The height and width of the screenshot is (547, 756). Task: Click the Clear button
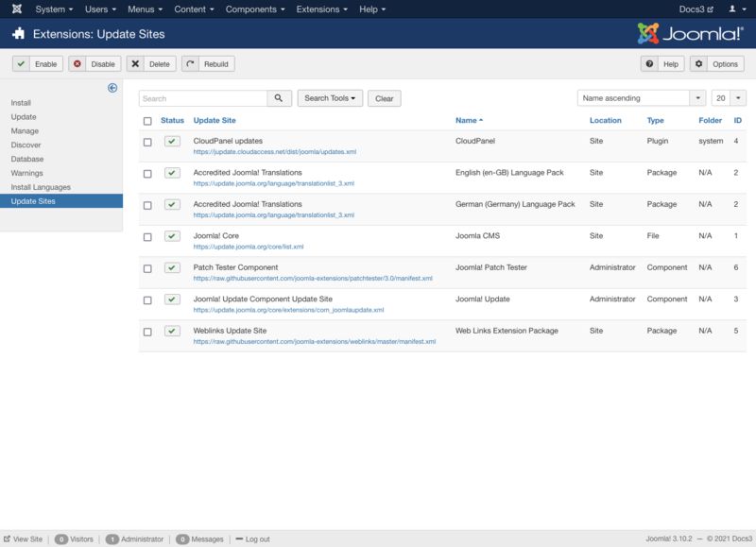[x=385, y=98]
